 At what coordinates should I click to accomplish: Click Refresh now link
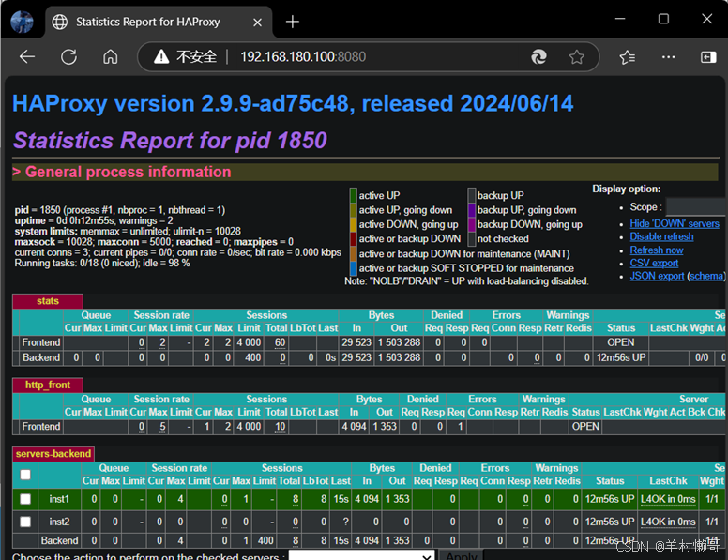click(x=656, y=250)
